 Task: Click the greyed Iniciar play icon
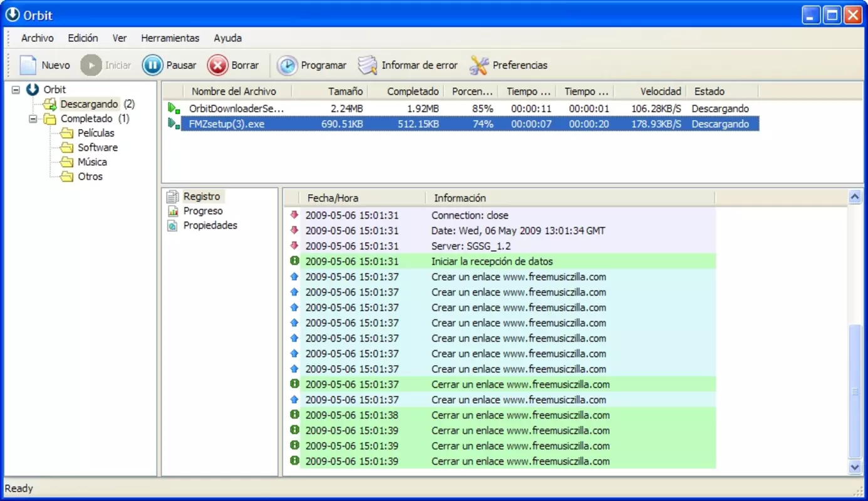(x=91, y=65)
